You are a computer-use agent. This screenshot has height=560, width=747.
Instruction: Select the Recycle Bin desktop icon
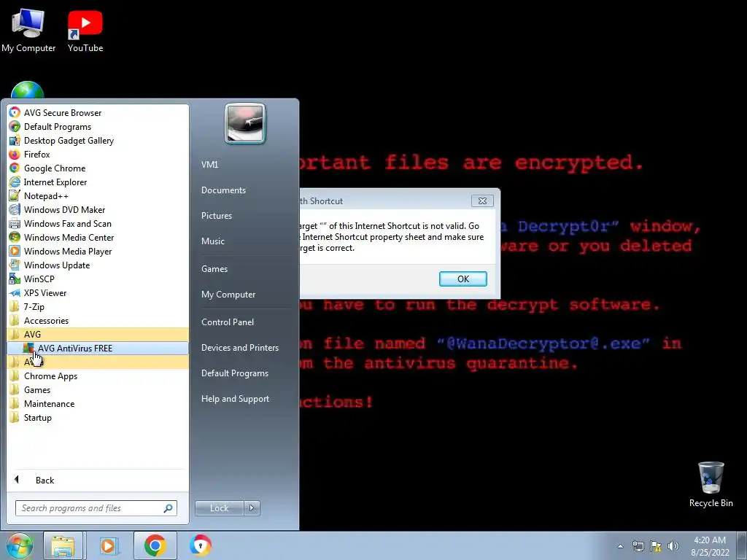[x=711, y=484]
